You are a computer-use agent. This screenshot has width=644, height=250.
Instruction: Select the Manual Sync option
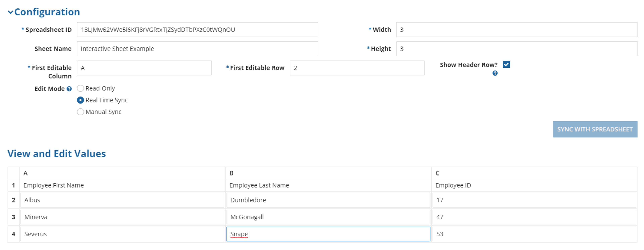tap(80, 112)
